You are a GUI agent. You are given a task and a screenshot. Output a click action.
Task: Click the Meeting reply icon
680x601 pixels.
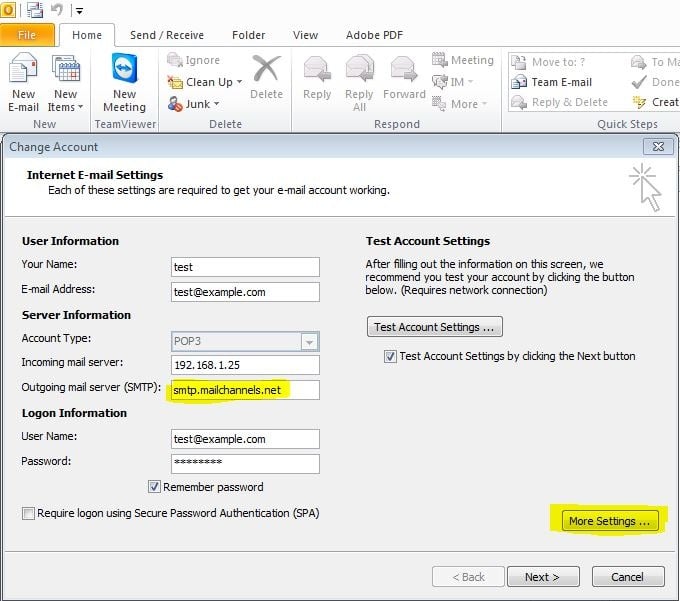point(439,59)
